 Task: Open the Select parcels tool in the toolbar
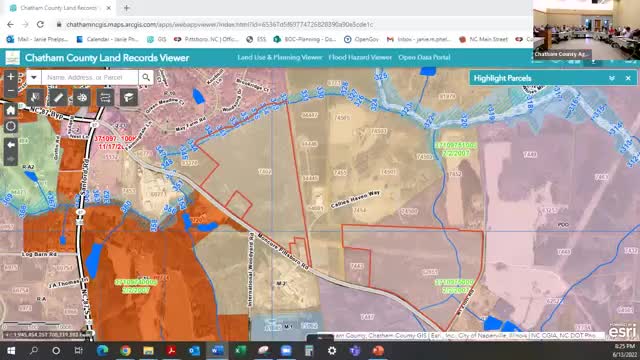35,98
